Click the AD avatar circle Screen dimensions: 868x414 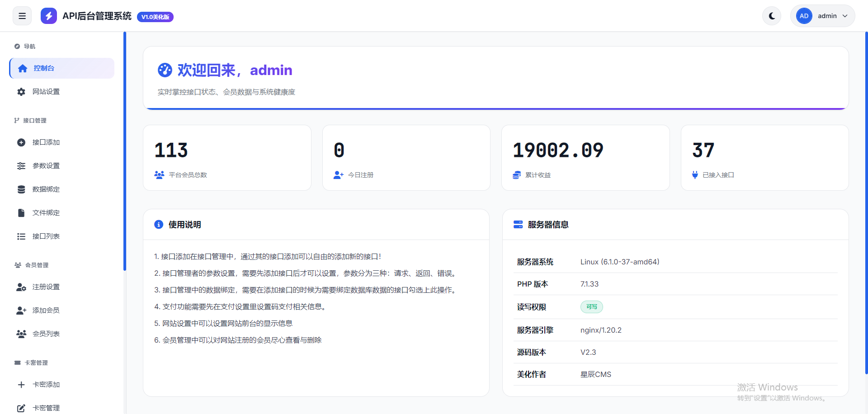[x=804, y=16]
